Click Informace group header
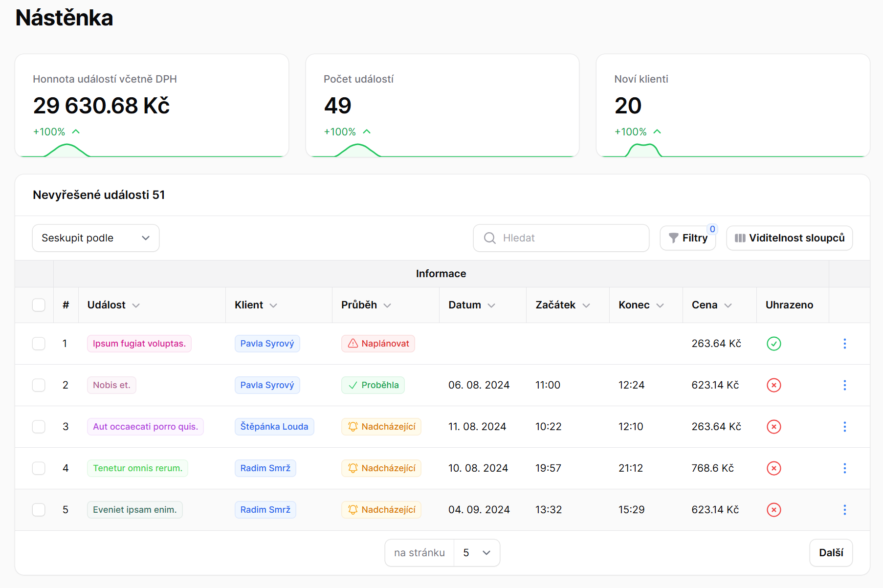Screen dimensions: 883x588 tap(441, 274)
